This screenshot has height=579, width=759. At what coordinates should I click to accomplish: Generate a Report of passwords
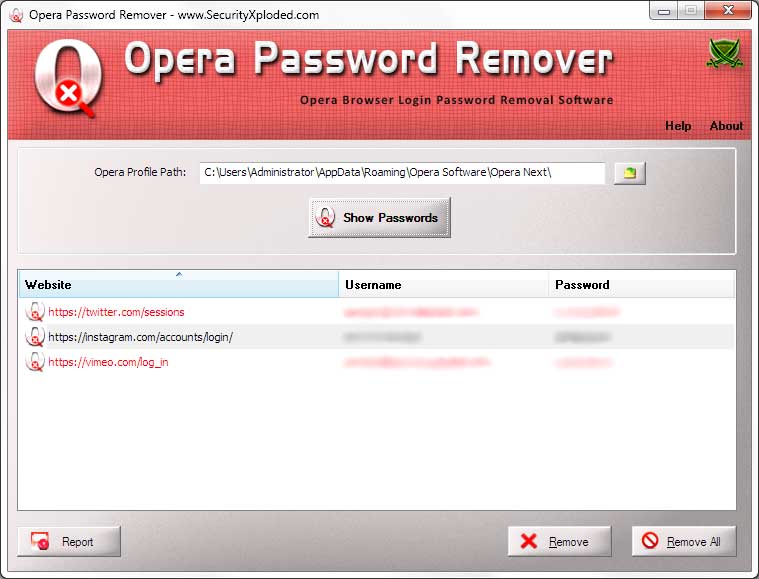[x=69, y=542]
